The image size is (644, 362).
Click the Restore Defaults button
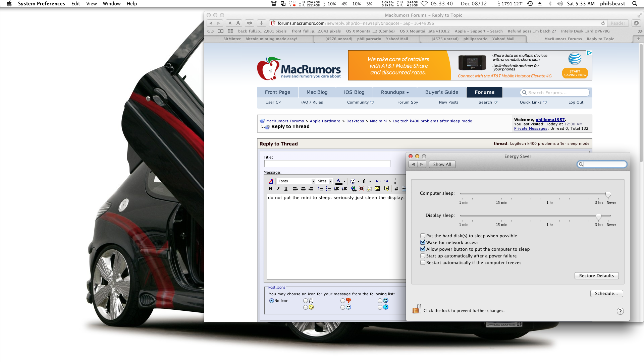tap(596, 276)
